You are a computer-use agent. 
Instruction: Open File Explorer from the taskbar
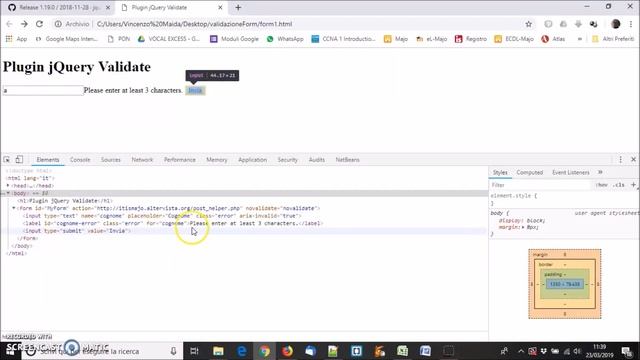click(x=218, y=351)
